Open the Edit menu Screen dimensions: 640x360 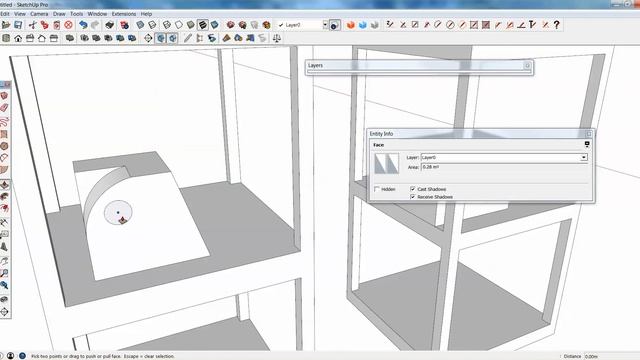tap(5, 14)
